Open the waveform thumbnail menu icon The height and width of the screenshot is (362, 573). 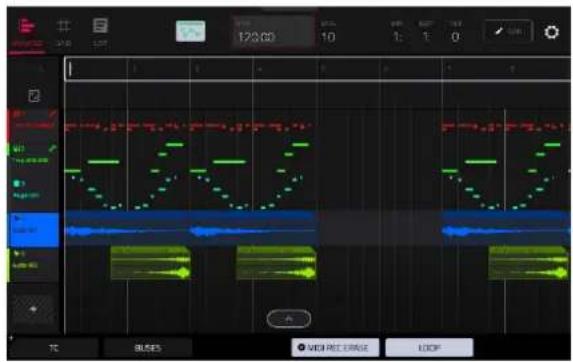tap(190, 31)
